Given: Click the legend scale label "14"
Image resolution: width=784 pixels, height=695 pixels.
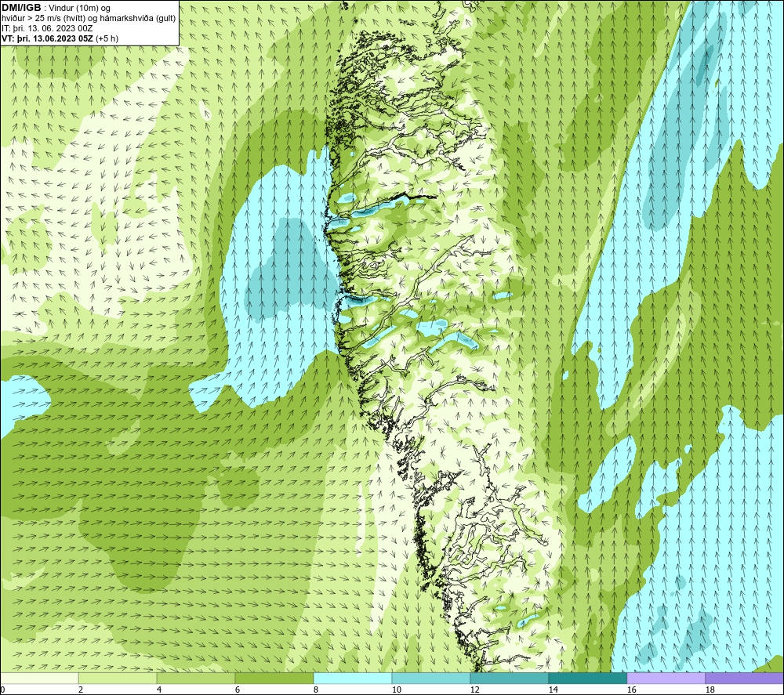Looking at the screenshot, I should [553, 690].
